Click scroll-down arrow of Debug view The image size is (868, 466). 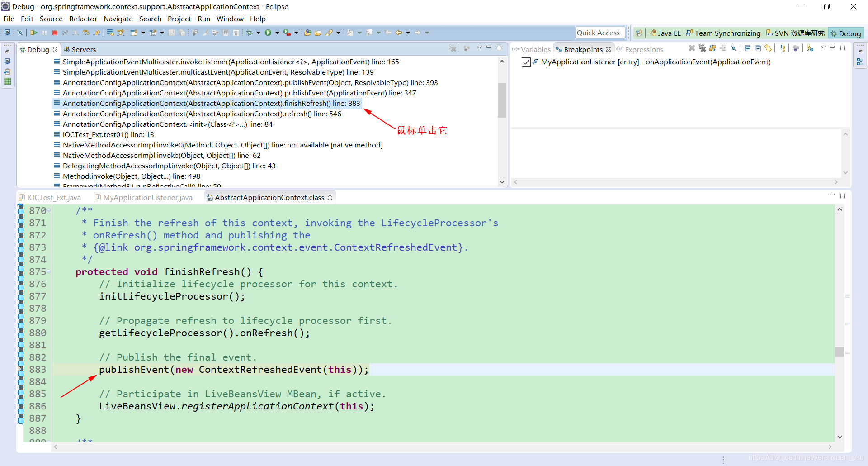[x=502, y=182]
